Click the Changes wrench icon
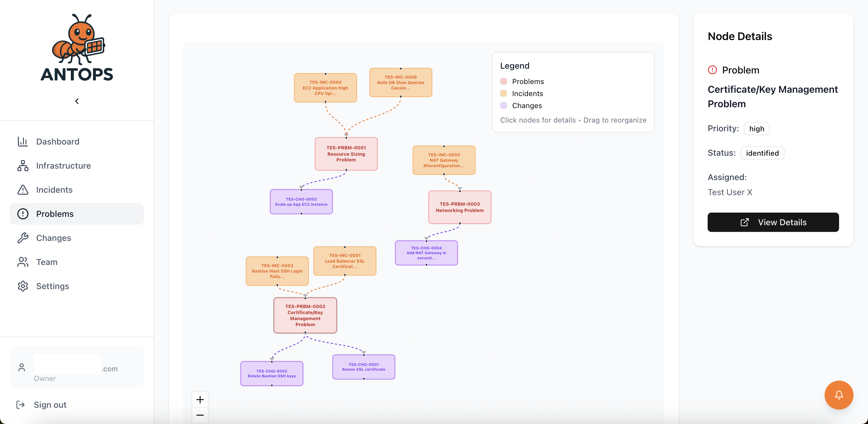Image resolution: width=868 pixels, height=424 pixels. pyautogui.click(x=23, y=238)
